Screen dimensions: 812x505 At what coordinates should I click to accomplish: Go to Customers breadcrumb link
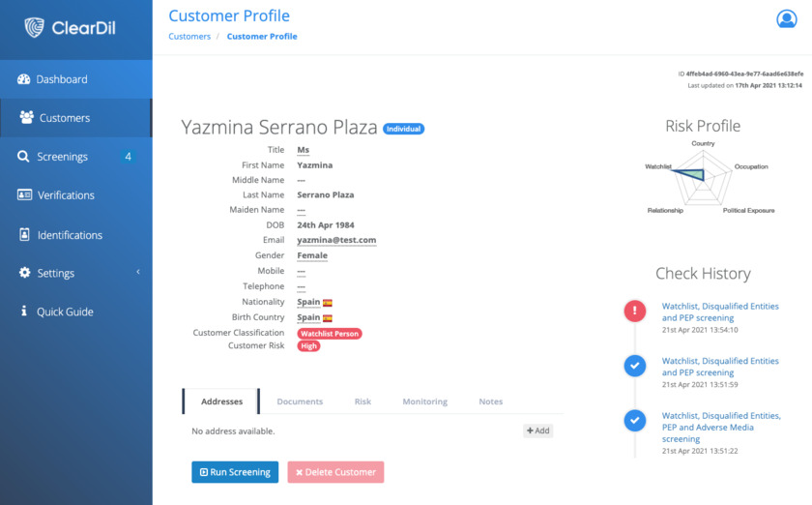pyautogui.click(x=189, y=37)
